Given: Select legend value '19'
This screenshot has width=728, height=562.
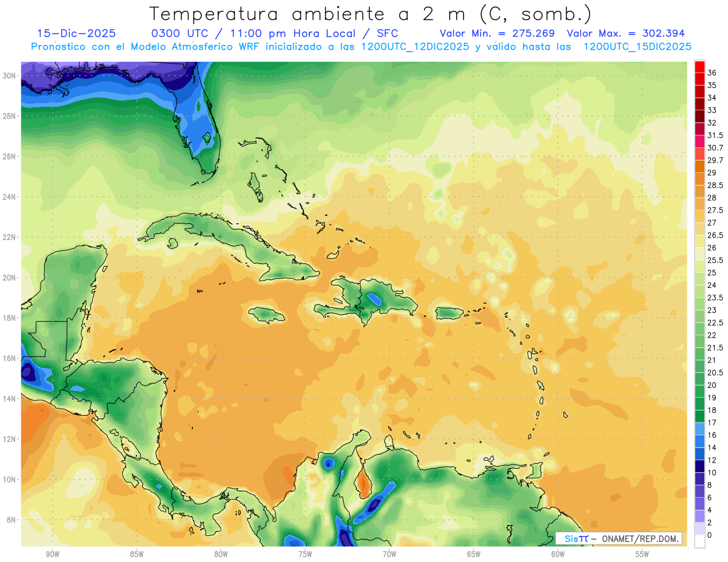Looking at the screenshot, I should [x=712, y=398].
